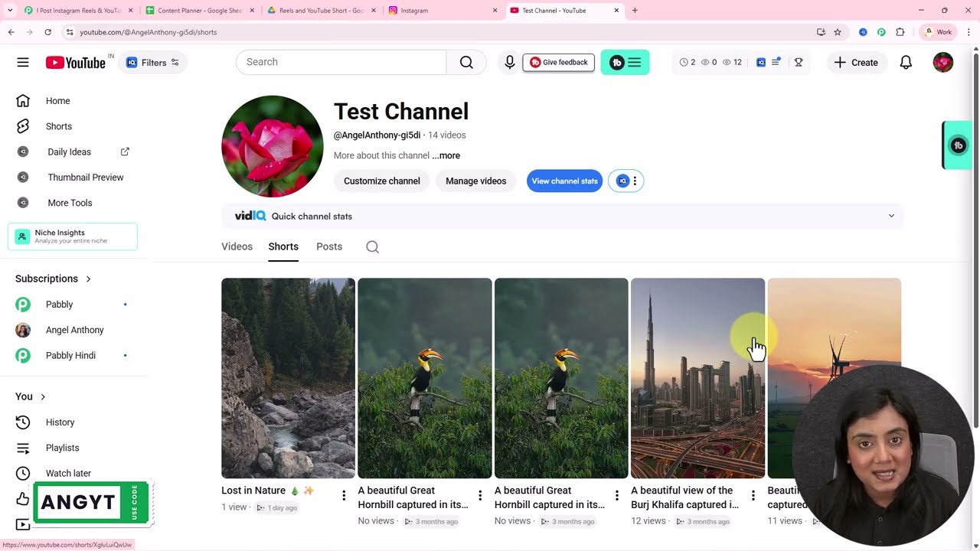
Task: Open options menu for Lost in Nature short
Action: coord(344,496)
